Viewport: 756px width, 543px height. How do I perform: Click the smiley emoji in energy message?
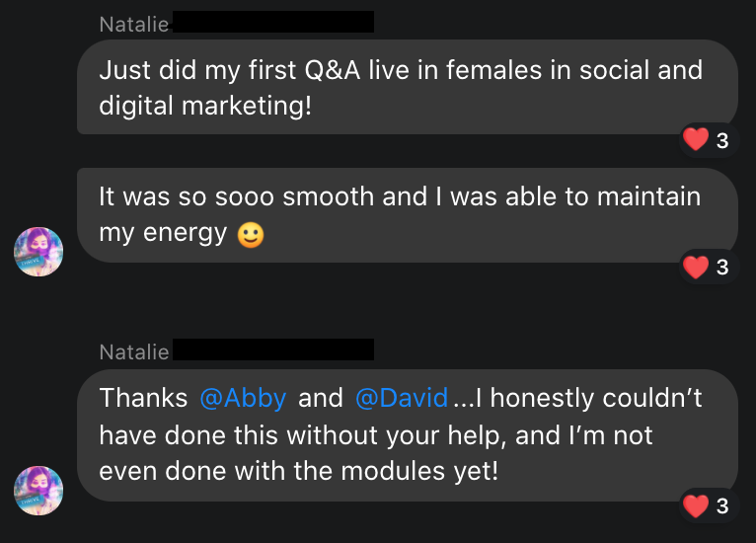tap(251, 235)
